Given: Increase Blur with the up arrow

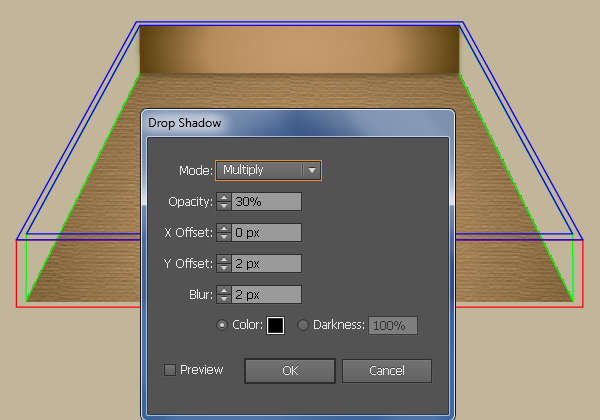Looking at the screenshot, I should click(224, 290).
